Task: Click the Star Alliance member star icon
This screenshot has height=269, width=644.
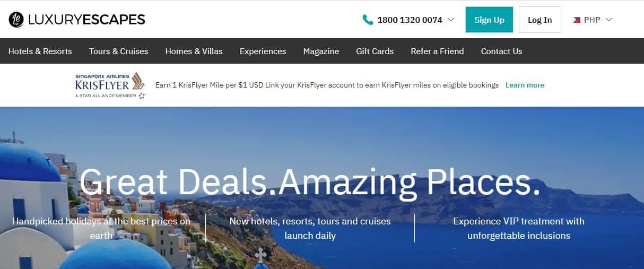Action: pyautogui.click(x=142, y=96)
